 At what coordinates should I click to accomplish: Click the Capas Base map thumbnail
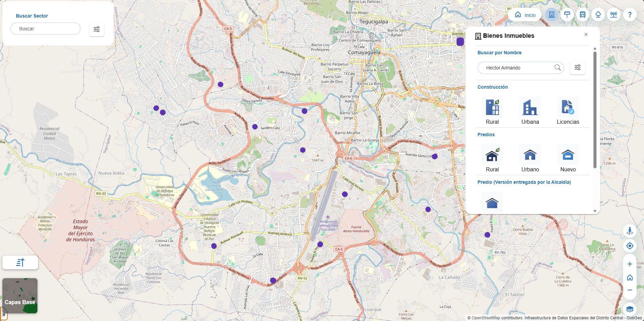(x=20, y=295)
